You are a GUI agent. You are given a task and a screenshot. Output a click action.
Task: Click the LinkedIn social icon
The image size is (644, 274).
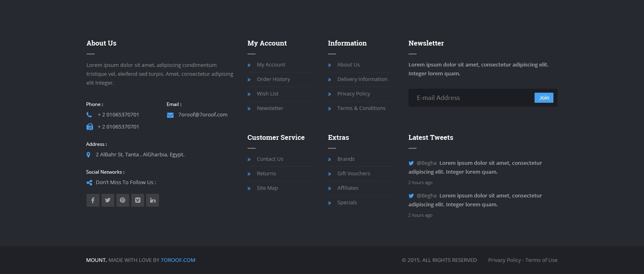(x=153, y=200)
